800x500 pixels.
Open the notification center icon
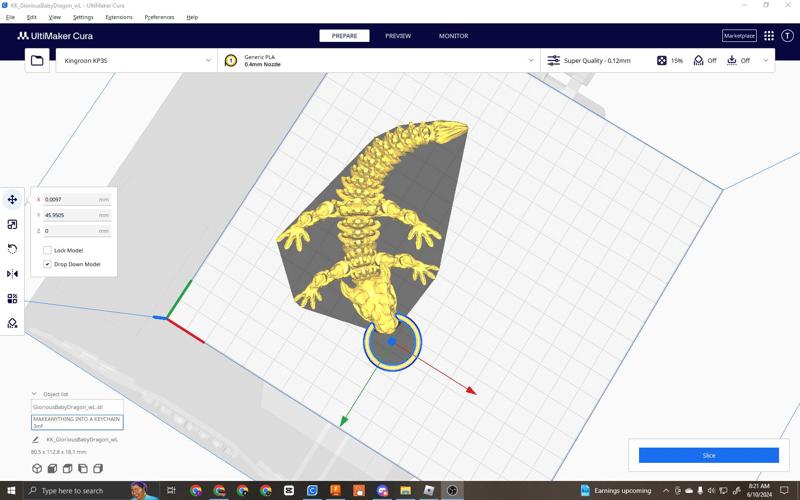(x=785, y=491)
